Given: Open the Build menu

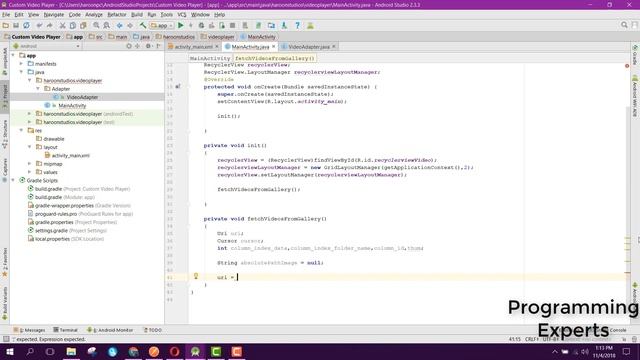Looking at the screenshot, I should click(x=137, y=15).
